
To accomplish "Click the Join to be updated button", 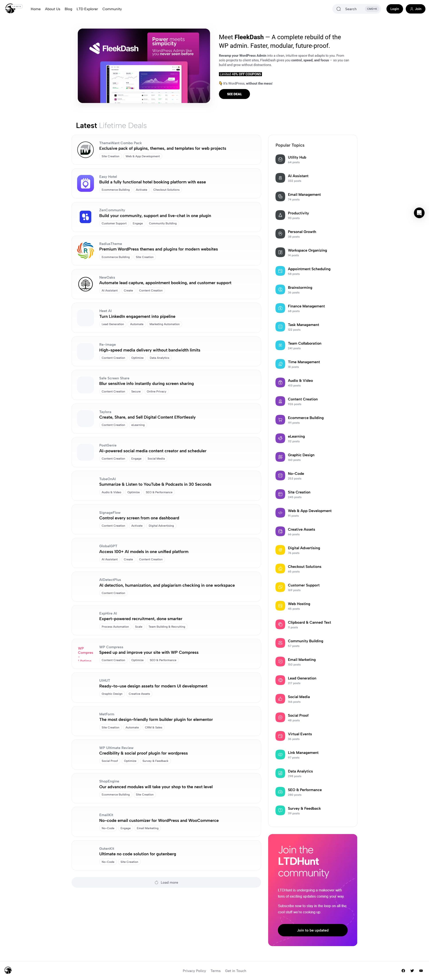I will click(x=312, y=930).
